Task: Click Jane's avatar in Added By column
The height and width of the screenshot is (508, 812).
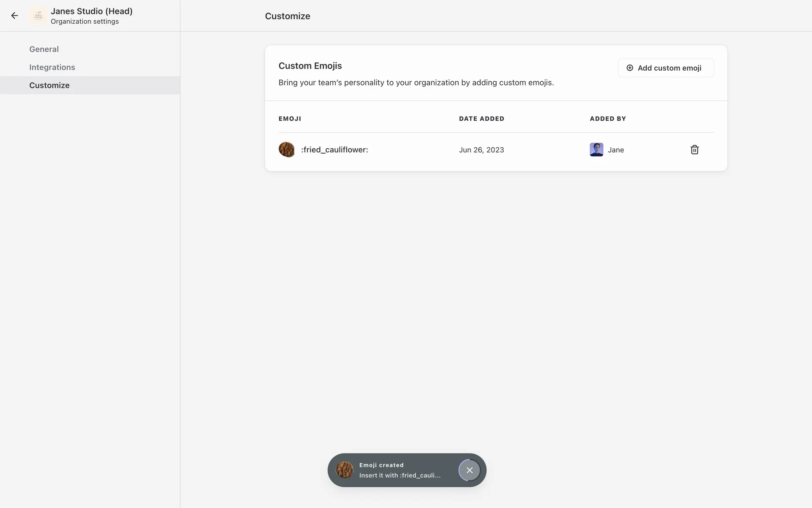Action: click(596, 150)
